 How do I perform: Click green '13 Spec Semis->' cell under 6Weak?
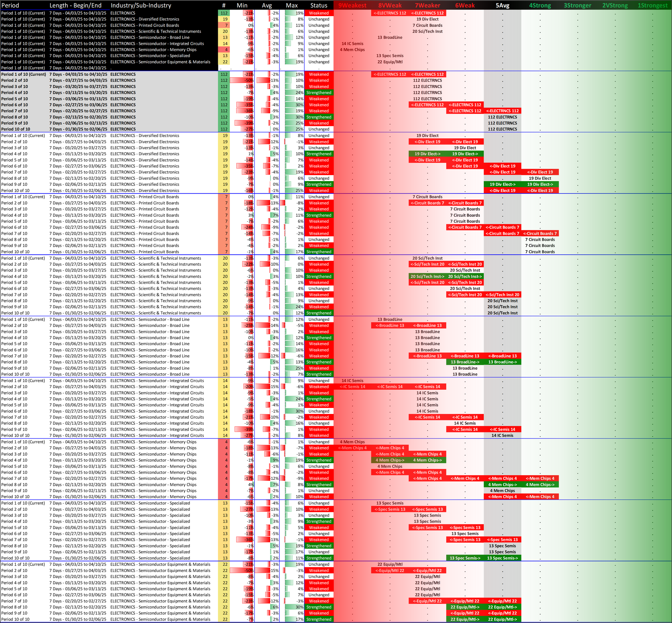coord(465,558)
